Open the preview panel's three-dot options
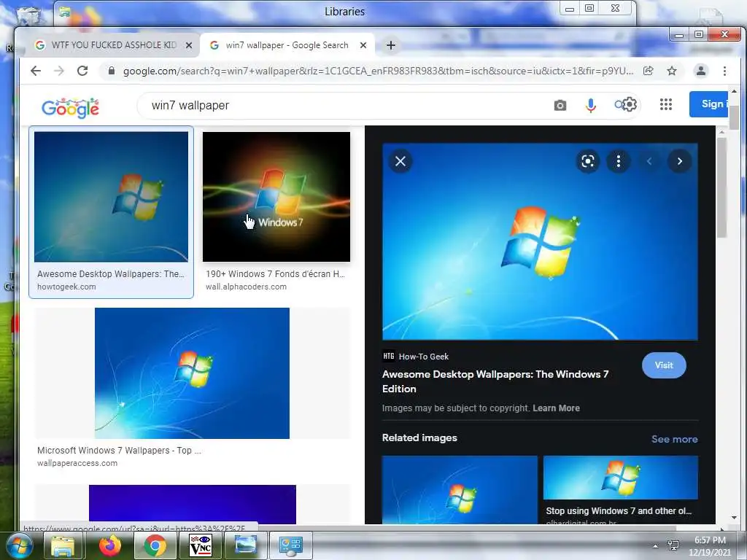Screen dimensions: 747x560 pyautogui.click(x=619, y=161)
